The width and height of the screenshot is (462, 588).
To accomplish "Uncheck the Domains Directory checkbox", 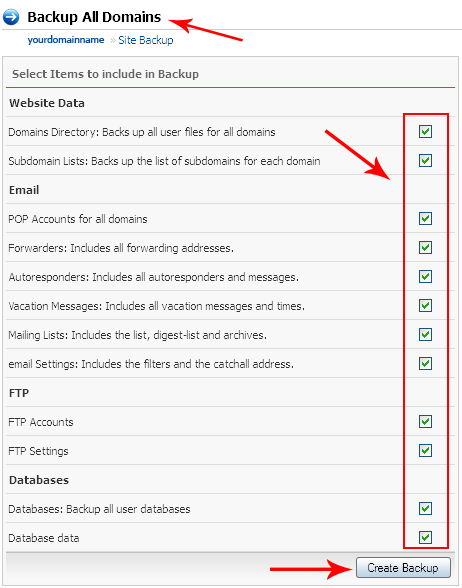I will point(425,132).
